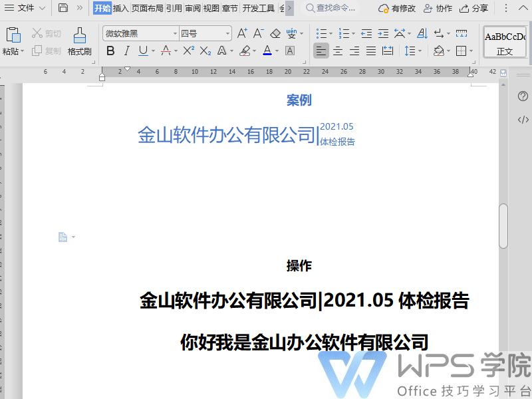Apply superscript X² icon
This screenshot has height=399, width=532.
tap(188, 51)
